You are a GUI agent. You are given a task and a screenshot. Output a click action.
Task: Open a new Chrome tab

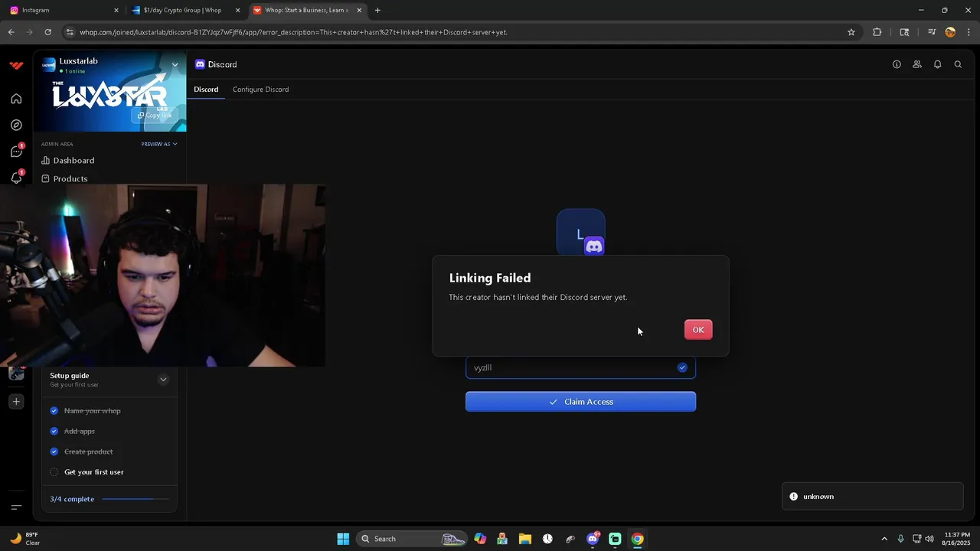(x=377, y=10)
